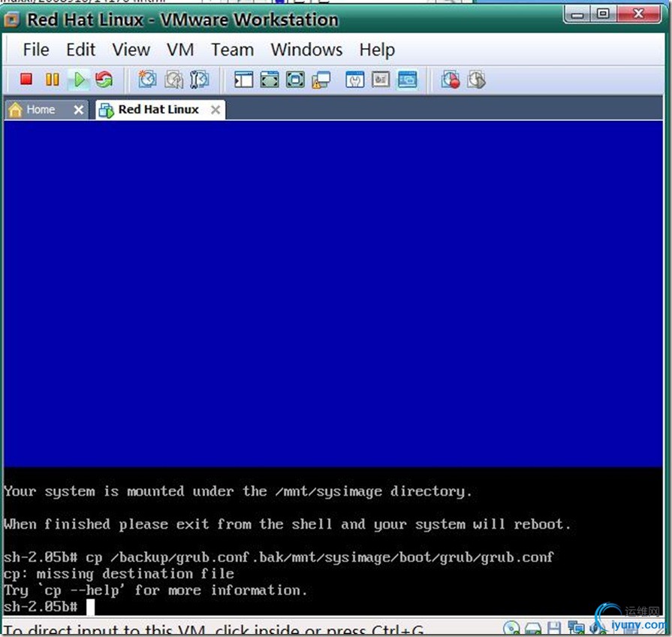Open the File menu
The image size is (672, 637).
coord(36,50)
